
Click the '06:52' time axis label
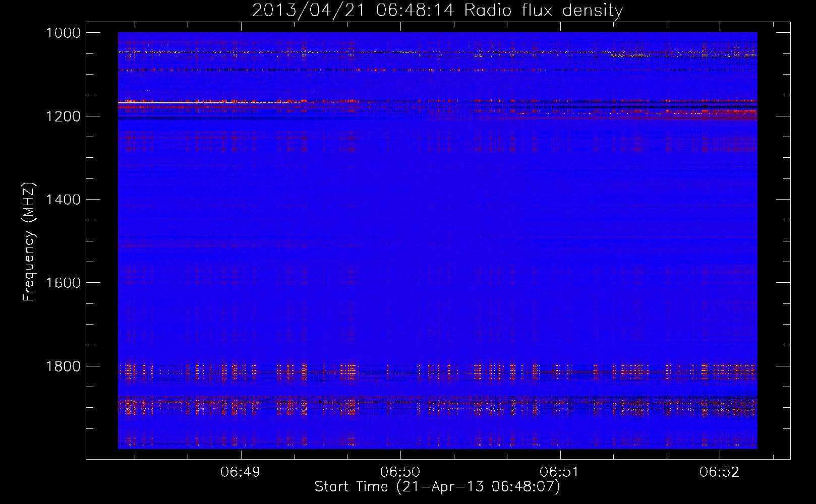pyautogui.click(x=719, y=472)
